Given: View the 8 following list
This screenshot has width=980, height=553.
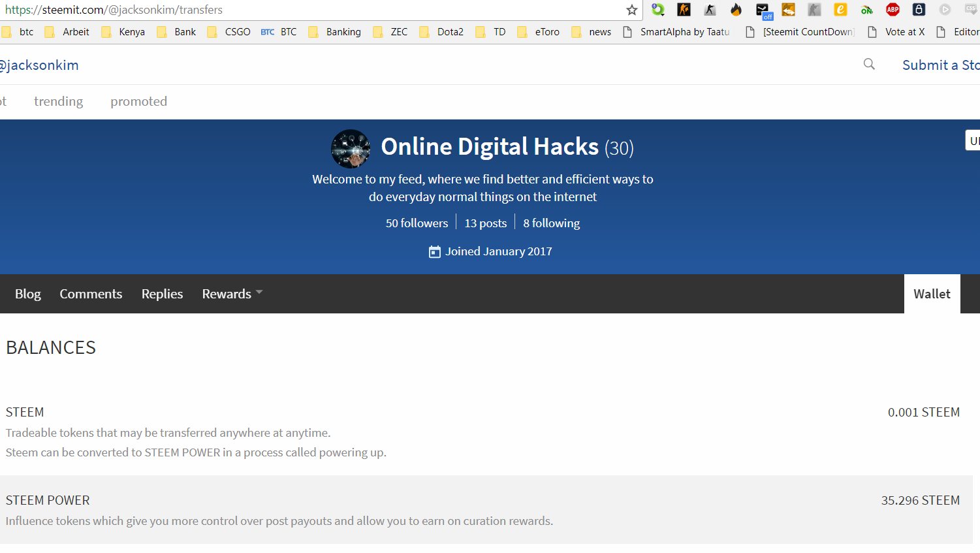Looking at the screenshot, I should click(x=552, y=223).
